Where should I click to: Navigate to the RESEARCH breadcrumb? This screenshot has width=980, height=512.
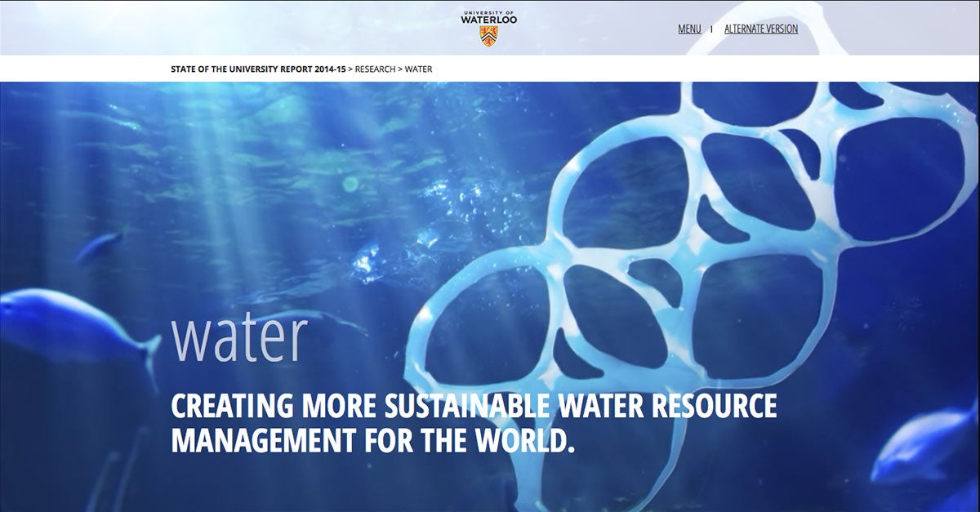(x=375, y=69)
